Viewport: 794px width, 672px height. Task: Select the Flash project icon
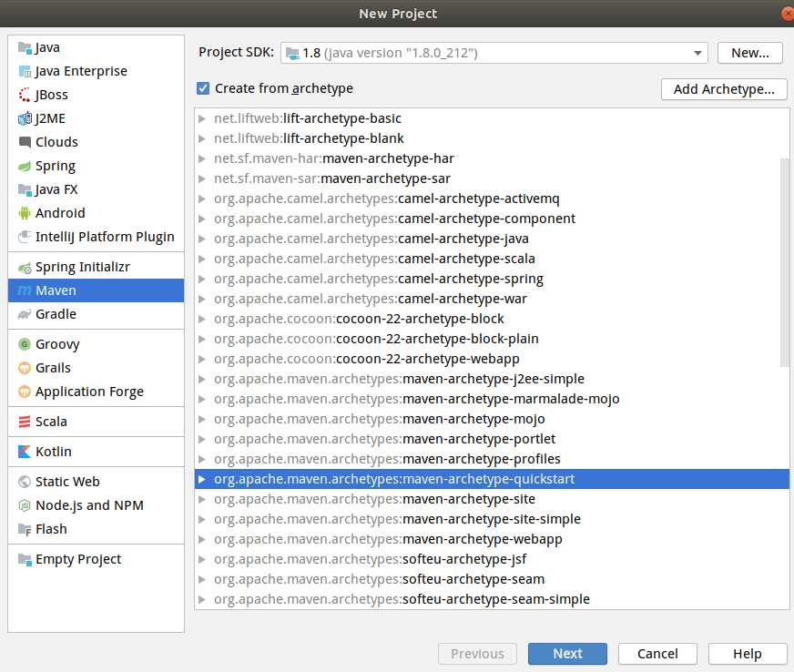25,529
